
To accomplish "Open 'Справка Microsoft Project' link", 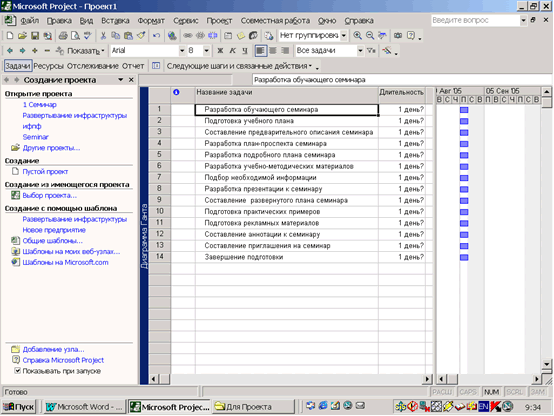I will tap(63, 360).
